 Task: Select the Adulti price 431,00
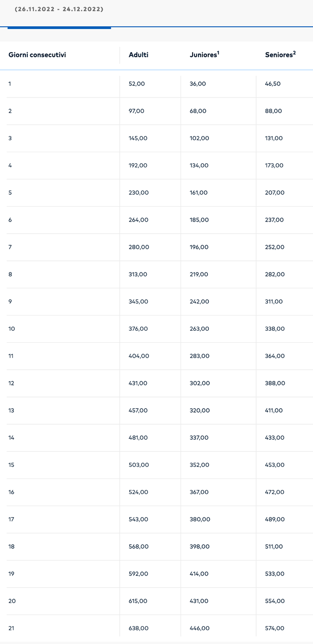[x=138, y=384]
